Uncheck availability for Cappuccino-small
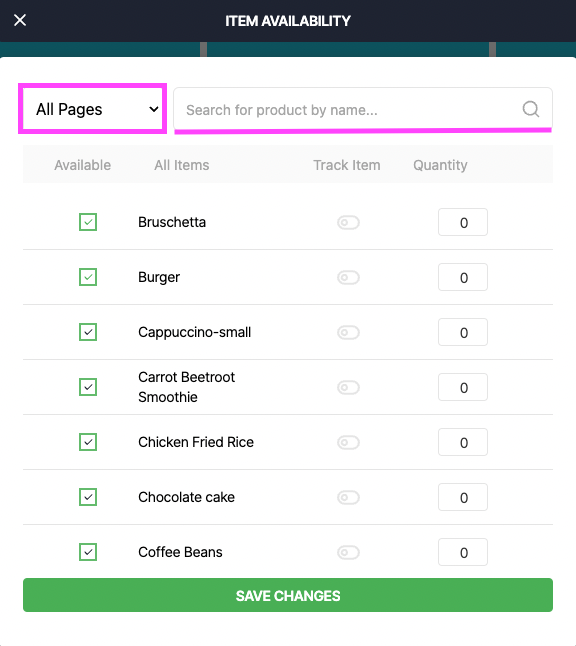Viewport: 576px width, 646px height. tap(88, 332)
